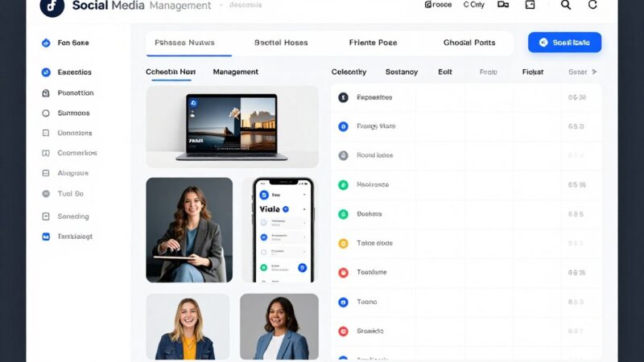The image size is (644, 362).
Task: Click the dark icon beside Eaposiitos
Action: pos(343,97)
